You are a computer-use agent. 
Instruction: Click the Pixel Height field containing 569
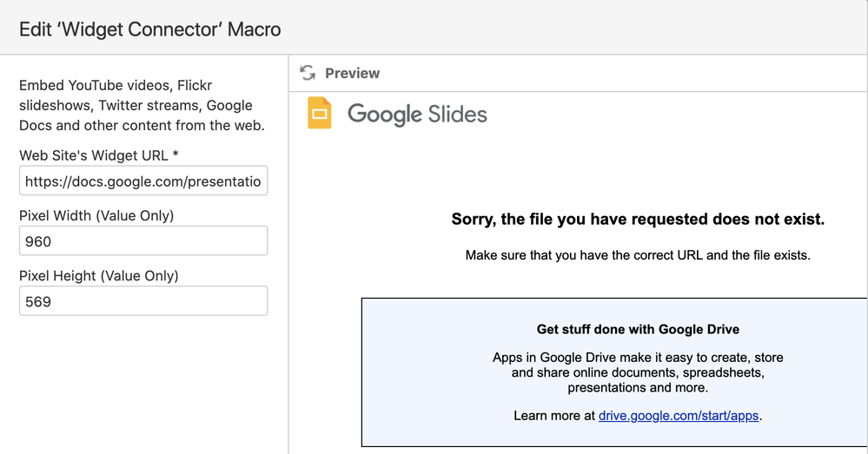click(x=143, y=301)
